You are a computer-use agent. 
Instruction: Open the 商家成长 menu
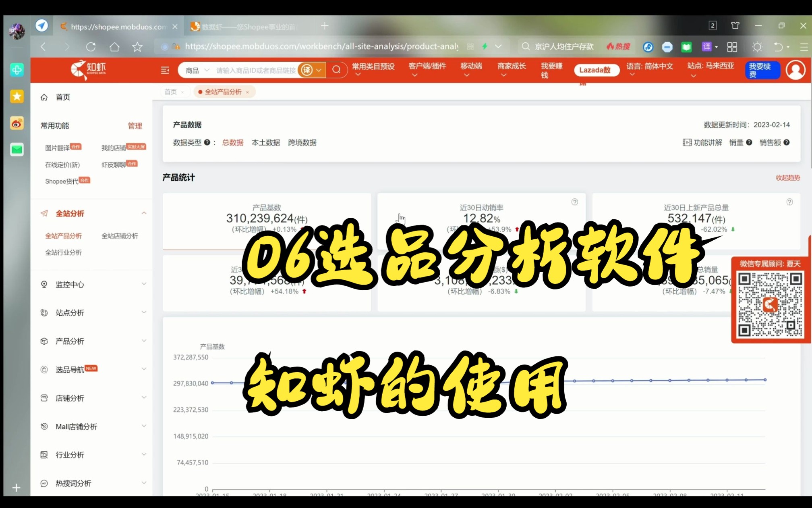[512, 69]
